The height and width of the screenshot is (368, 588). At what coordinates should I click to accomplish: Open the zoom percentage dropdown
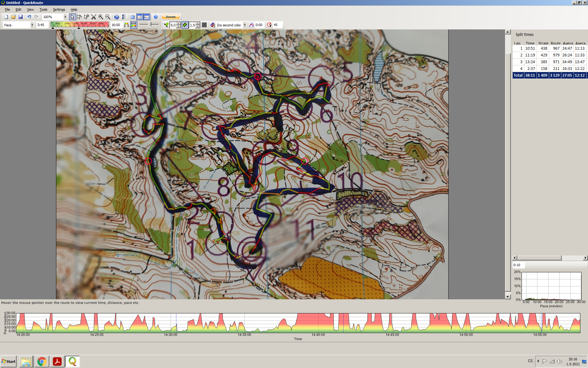pos(65,17)
